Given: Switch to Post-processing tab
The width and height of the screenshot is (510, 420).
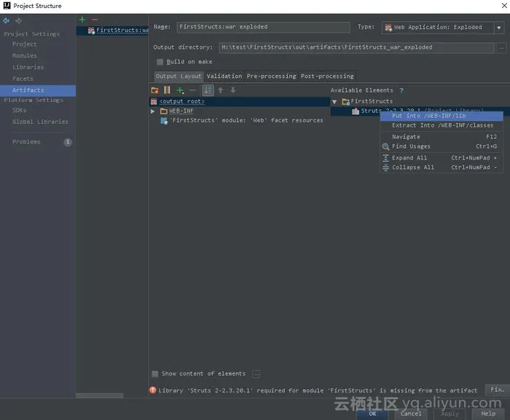Looking at the screenshot, I should [327, 76].
